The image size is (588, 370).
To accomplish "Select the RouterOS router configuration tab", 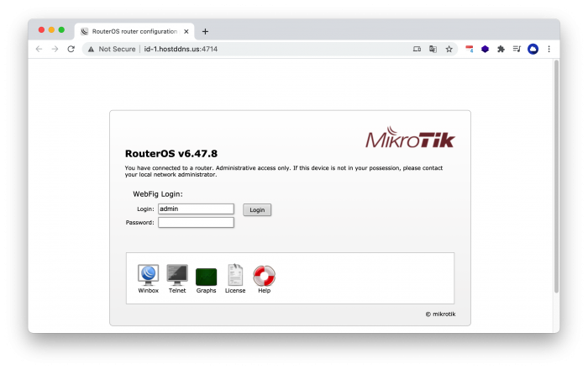I will 134,31.
